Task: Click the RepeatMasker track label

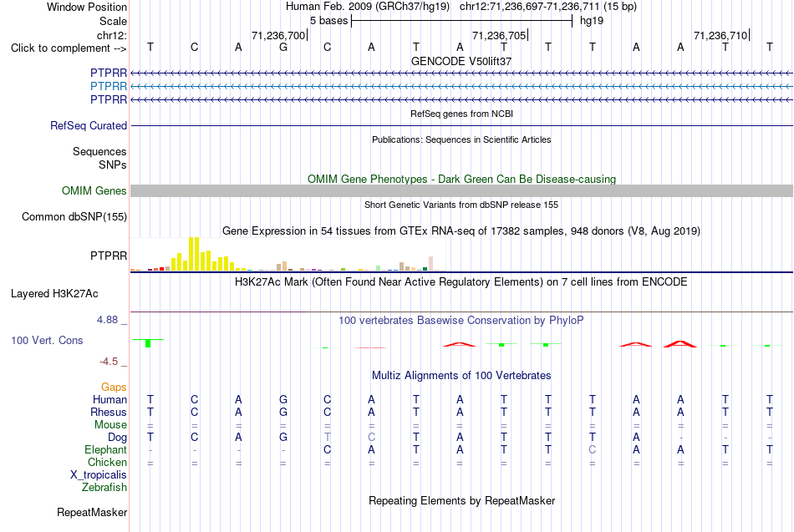Action: coord(92,513)
